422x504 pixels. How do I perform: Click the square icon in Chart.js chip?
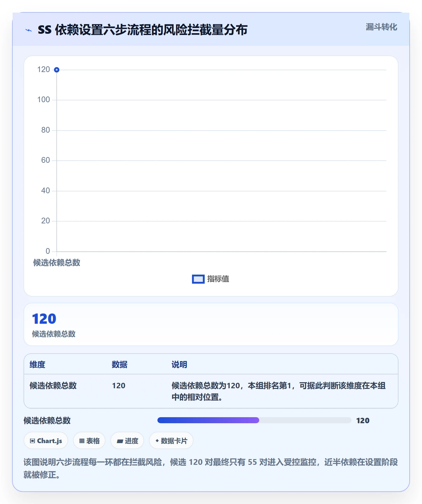point(33,441)
